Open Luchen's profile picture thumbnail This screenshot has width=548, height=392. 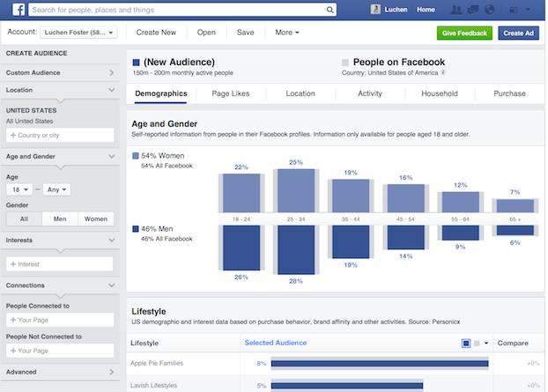pyautogui.click(x=375, y=10)
